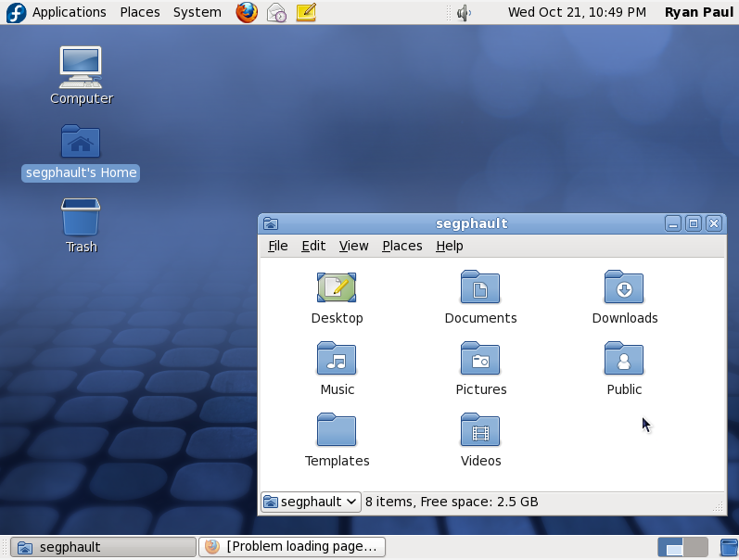Click the Trash desktop icon
Viewport: 739px width, 560px height.
click(x=81, y=217)
